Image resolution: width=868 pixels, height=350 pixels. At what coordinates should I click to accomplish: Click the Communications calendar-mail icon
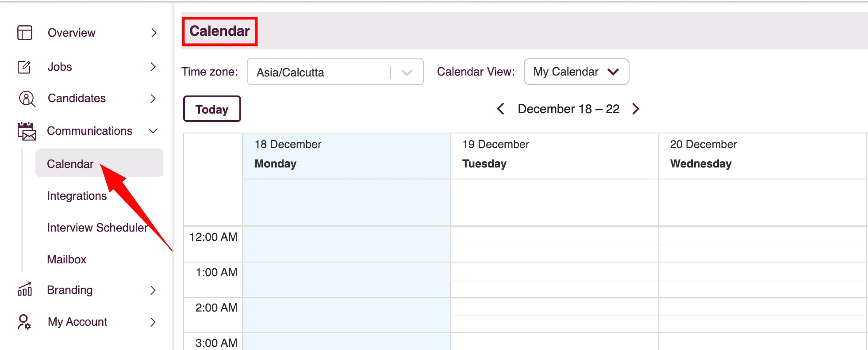27,131
